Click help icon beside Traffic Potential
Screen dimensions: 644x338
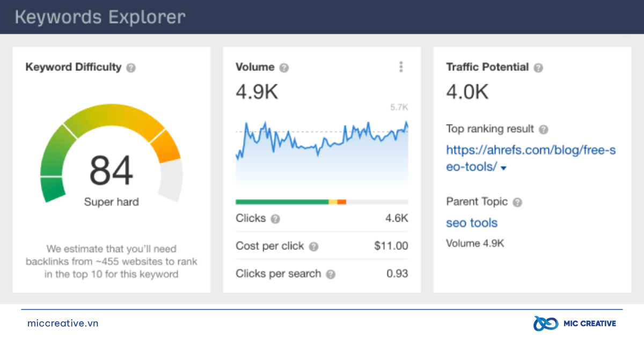click(538, 68)
